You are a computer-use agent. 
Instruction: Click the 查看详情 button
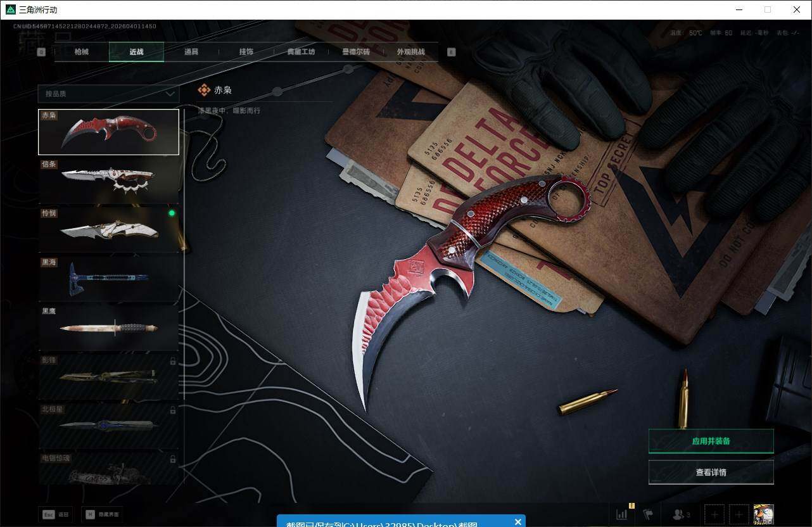click(711, 472)
